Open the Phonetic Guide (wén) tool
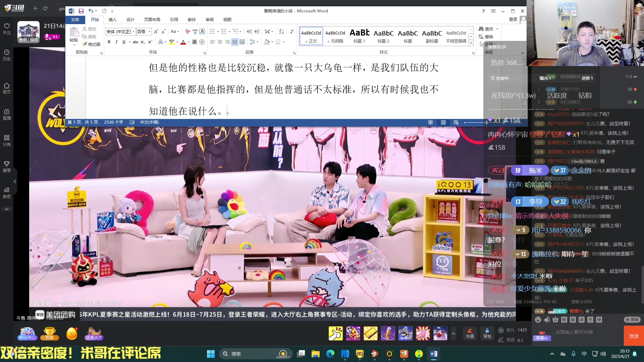 pyautogui.click(x=195, y=32)
